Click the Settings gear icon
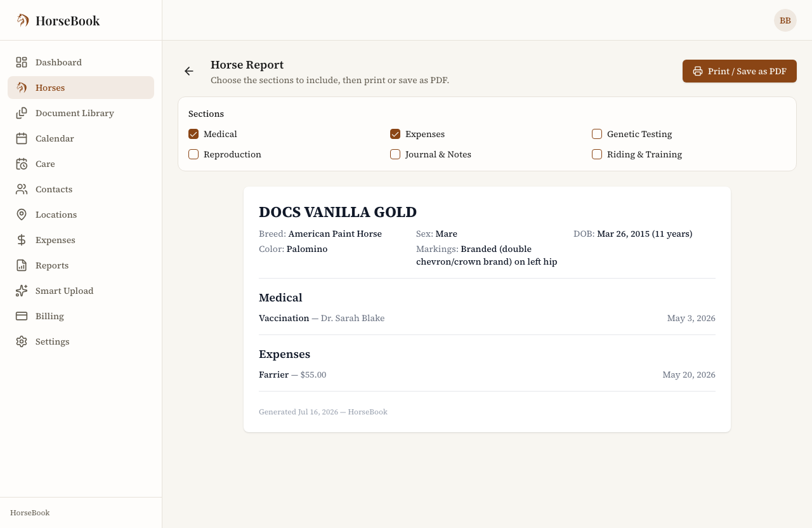 pyautogui.click(x=22, y=341)
